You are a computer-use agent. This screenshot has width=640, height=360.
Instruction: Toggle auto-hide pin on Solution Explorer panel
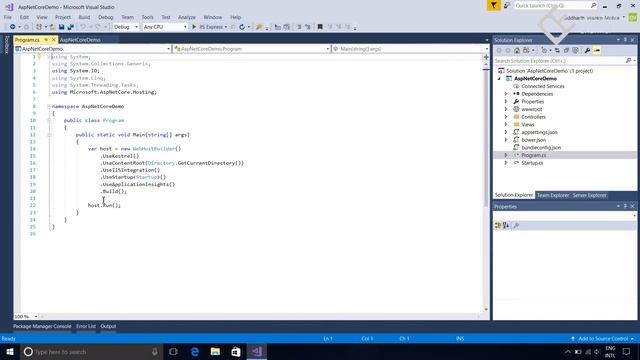click(x=625, y=40)
